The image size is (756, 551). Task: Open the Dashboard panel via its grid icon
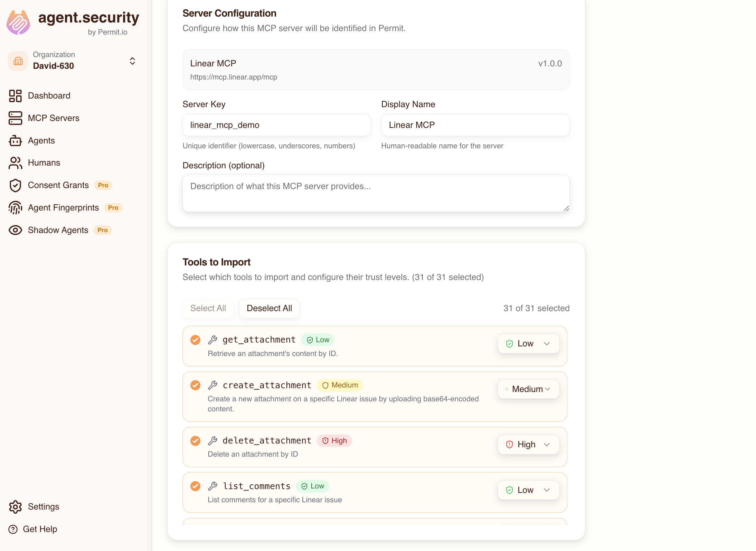(15, 95)
